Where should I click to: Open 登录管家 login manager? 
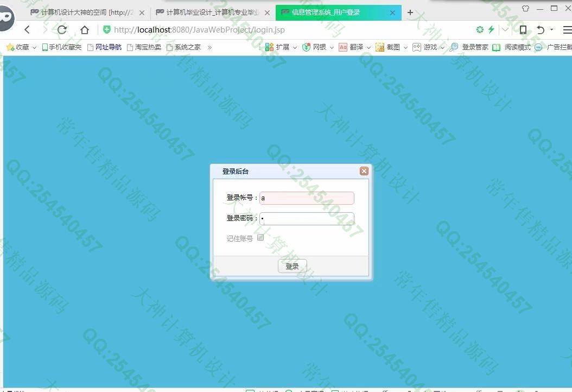[469, 47]
